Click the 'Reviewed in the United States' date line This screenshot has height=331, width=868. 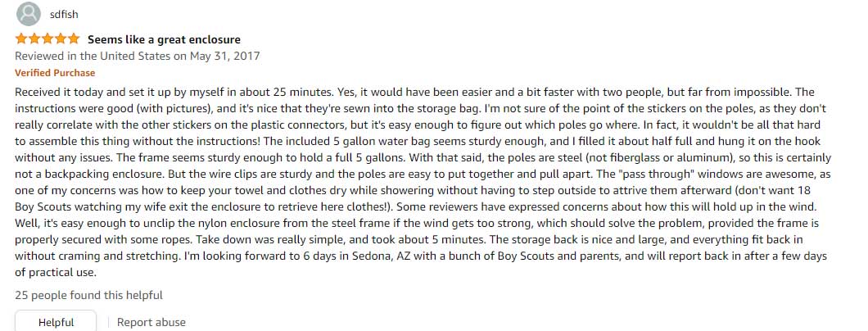tap(138, 56)
